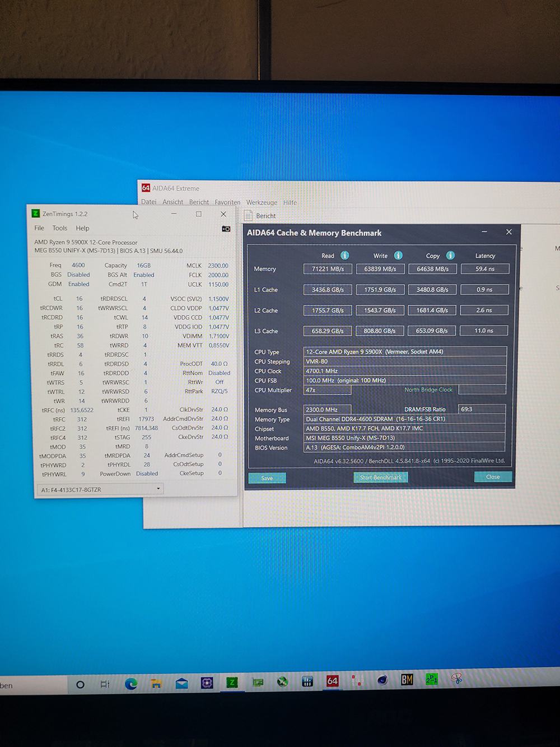Click the Start Benchmark button
Image resolution: width=560 pixels, height=747 pixels.
click(x=381, y=477)
